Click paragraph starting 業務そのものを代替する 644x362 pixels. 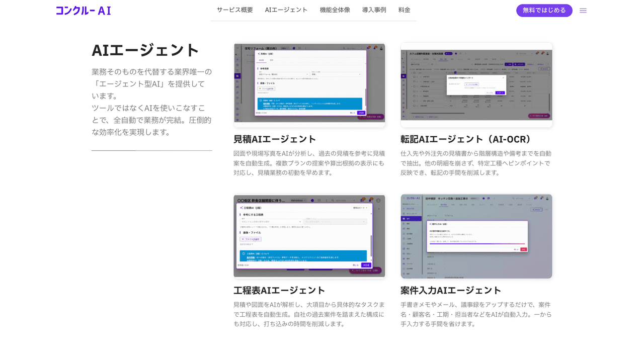[x=152, y=102]
